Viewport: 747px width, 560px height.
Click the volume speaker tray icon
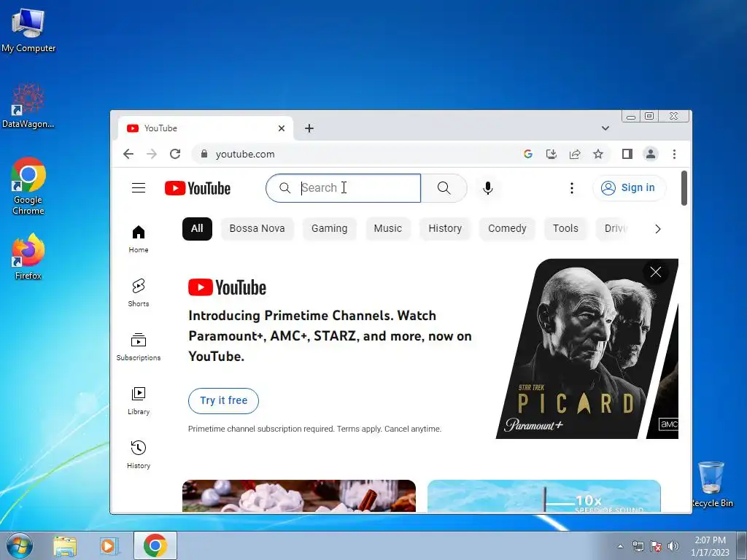[x=673, y=546]
